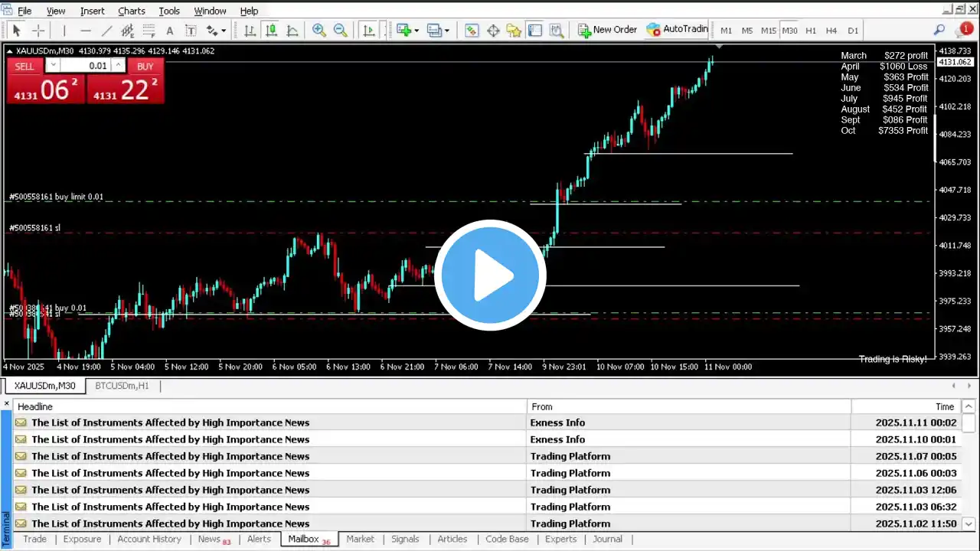Select the XAUUSDm,M30 chart tab
Image resolution: width=980 pixels, height=551 pixels.
(45, 386)
